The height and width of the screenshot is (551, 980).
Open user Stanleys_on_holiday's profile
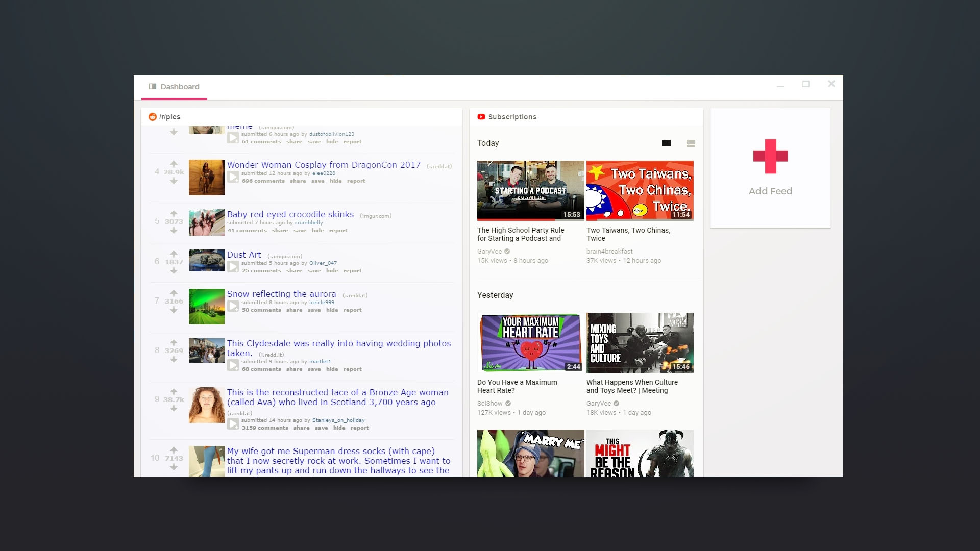click(338, 420)
